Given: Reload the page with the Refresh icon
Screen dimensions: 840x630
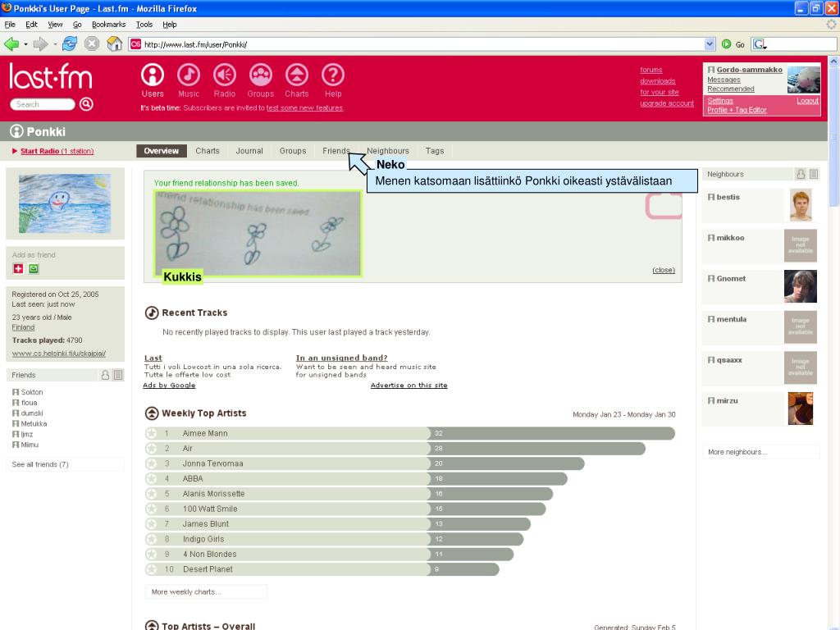Looking at the screenshot, I should (70, 44).
